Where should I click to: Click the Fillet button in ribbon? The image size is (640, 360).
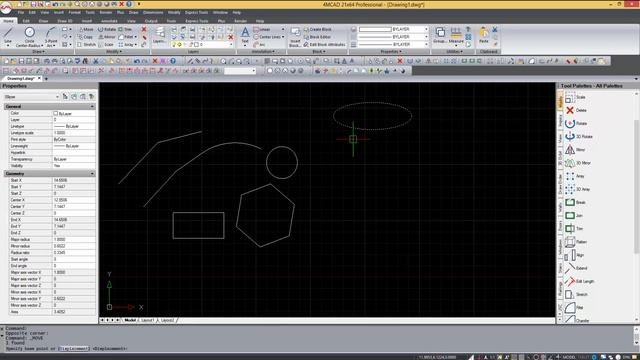point(126,37)
